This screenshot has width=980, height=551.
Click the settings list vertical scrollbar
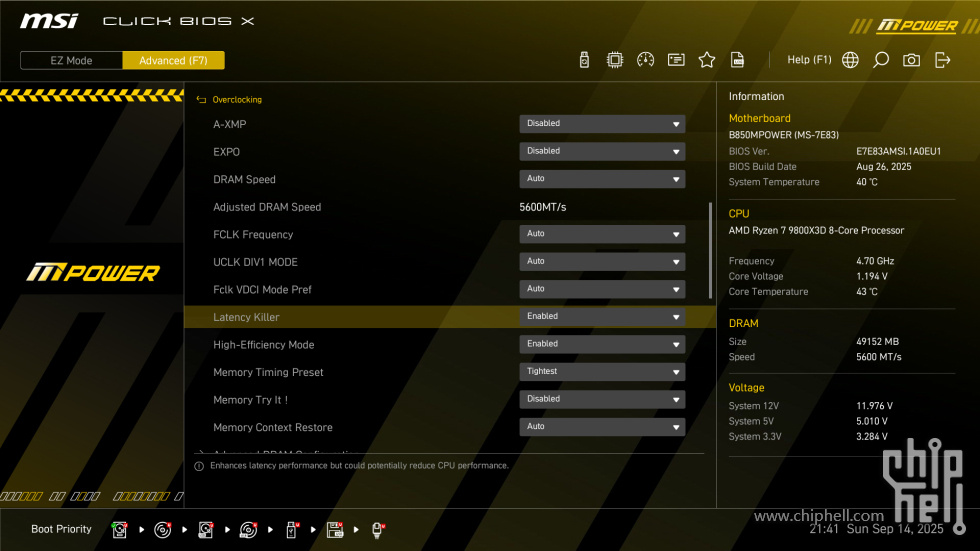click(x=710, y=251)
